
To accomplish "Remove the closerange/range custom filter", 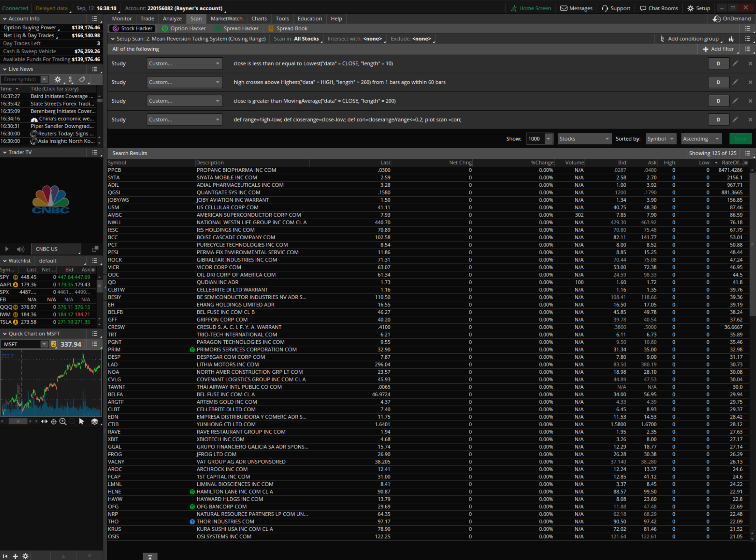I will (750, 119).
